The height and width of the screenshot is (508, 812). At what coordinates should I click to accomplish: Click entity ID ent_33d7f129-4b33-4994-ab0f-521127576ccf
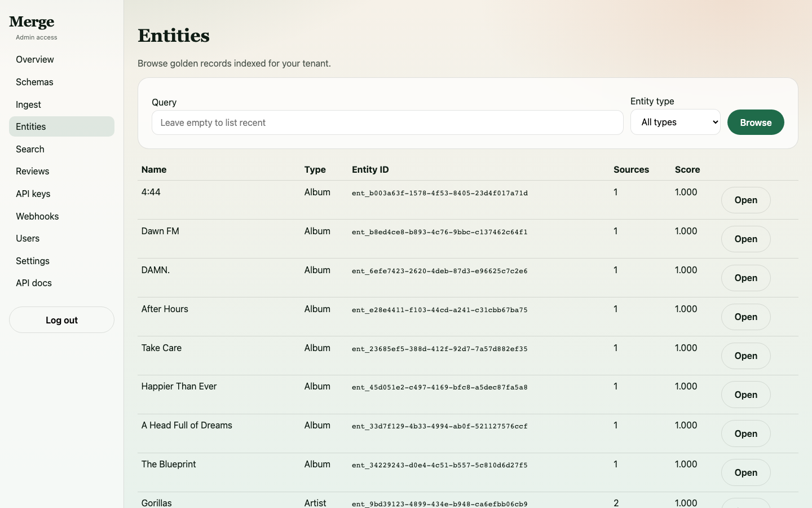[x=440, y=426]
